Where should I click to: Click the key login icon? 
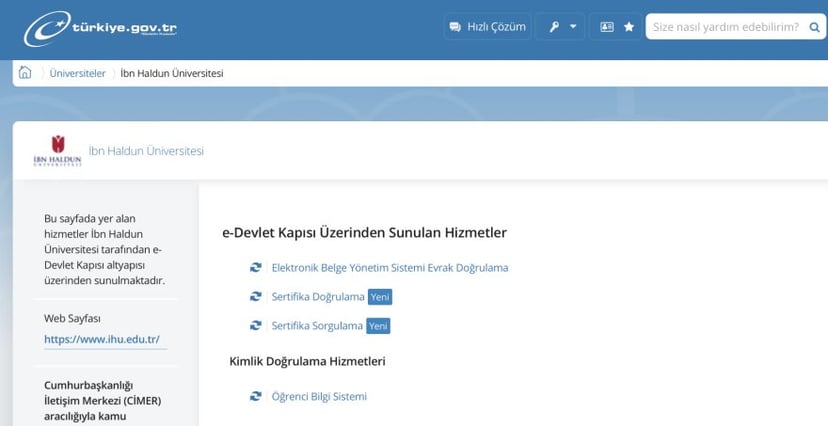click(x=553, y=27)
